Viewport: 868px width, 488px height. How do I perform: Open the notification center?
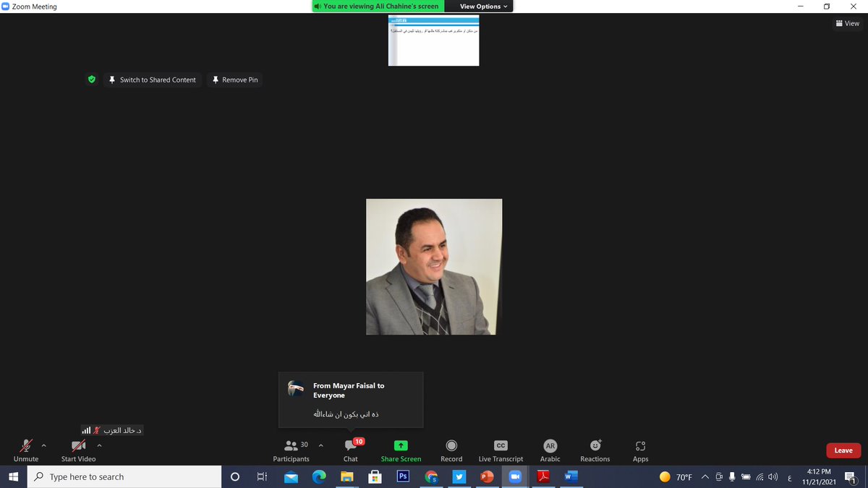pyautogui.click(x=851, y=476)
